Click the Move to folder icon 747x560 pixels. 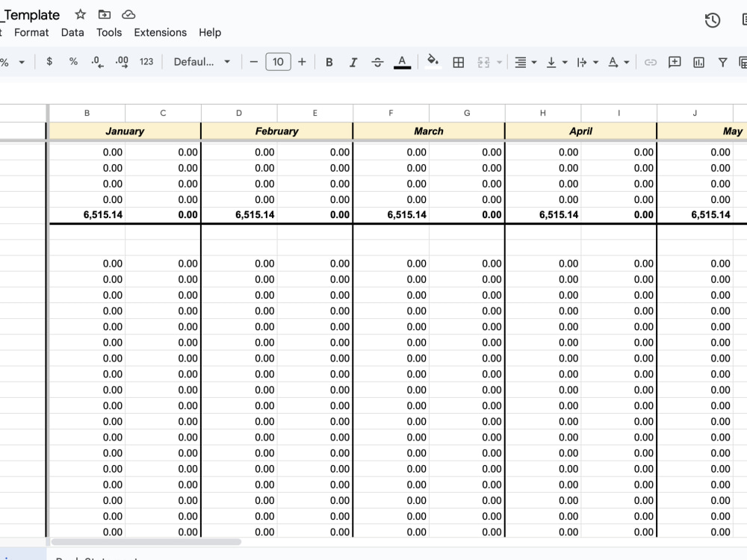[x=105, y=14]
